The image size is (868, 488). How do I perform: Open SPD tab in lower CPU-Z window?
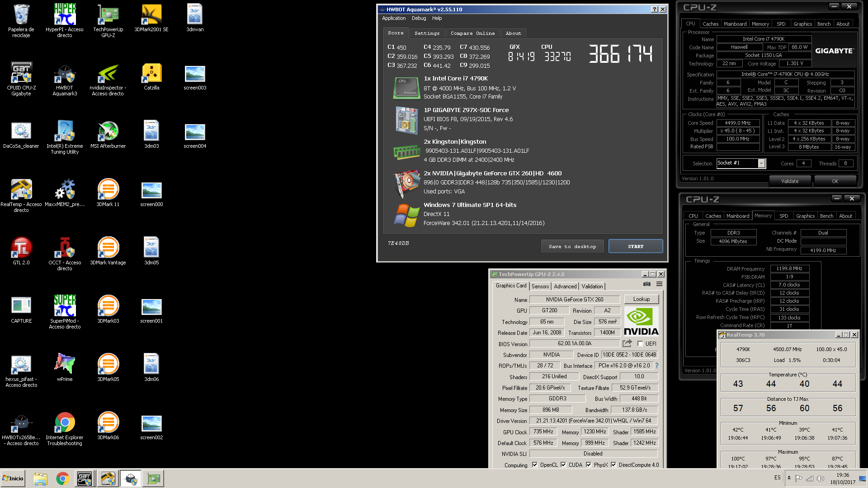click(783, 216)
